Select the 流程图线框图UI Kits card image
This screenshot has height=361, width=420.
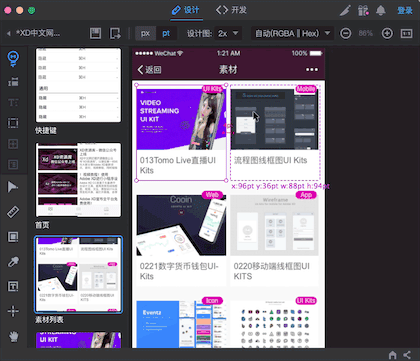click(274, 119)
